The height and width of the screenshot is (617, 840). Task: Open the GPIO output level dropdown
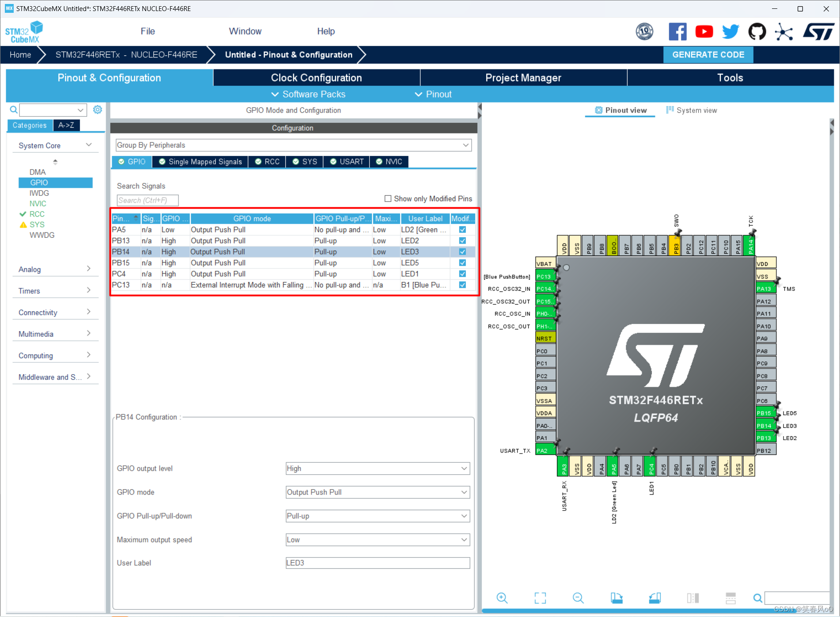[x=378, y=468]
